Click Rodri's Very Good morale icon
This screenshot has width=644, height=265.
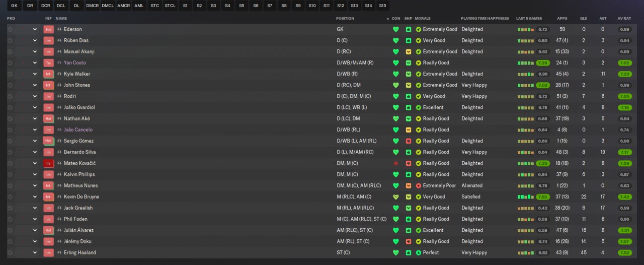[419, 96]
